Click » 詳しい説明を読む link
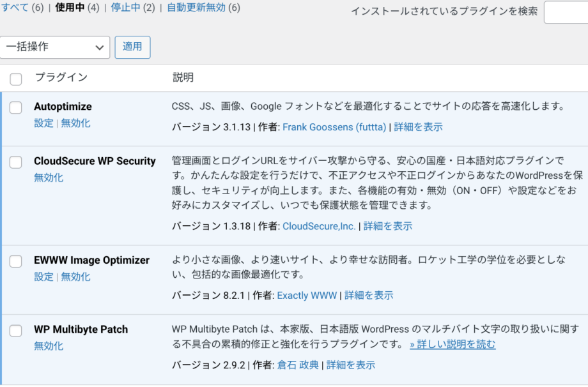Image resolution: width=588 pixels, height=387 pixels. [453, 345]
